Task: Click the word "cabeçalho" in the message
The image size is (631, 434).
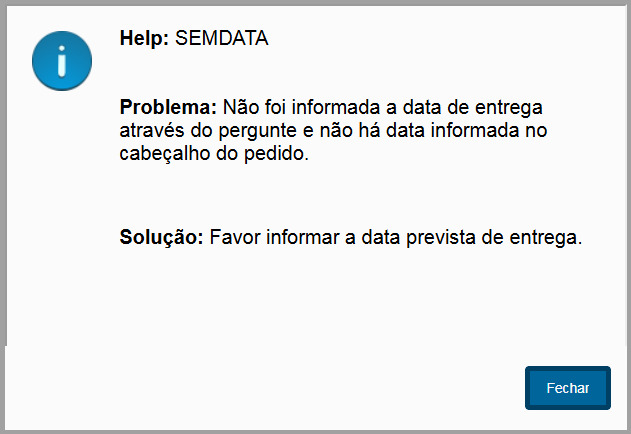Action: pos(161,155)
